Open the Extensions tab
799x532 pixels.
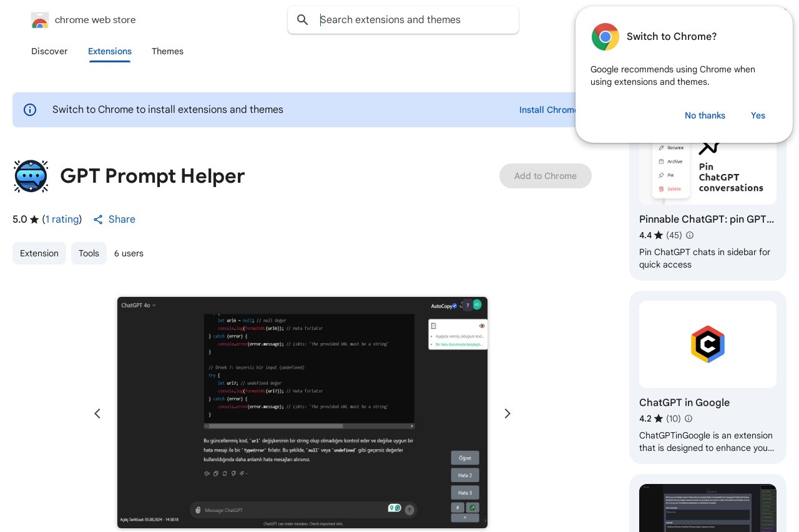110,51
